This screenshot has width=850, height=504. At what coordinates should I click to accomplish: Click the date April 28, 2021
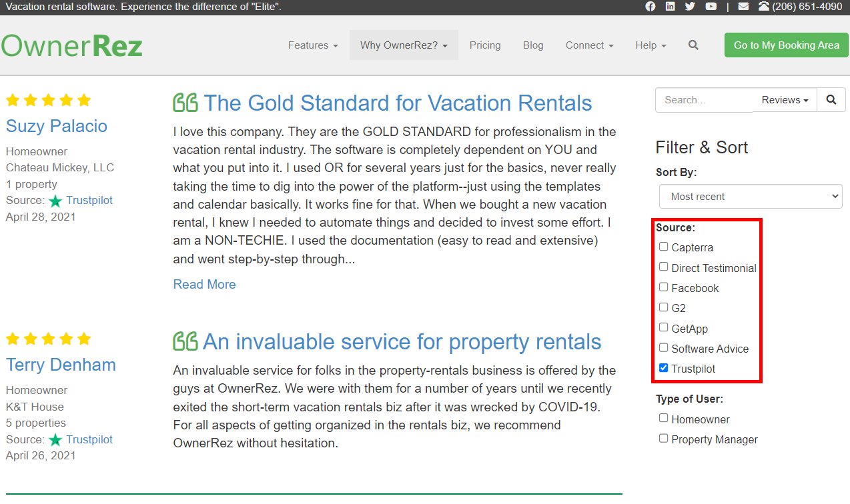tap(41, 217)
